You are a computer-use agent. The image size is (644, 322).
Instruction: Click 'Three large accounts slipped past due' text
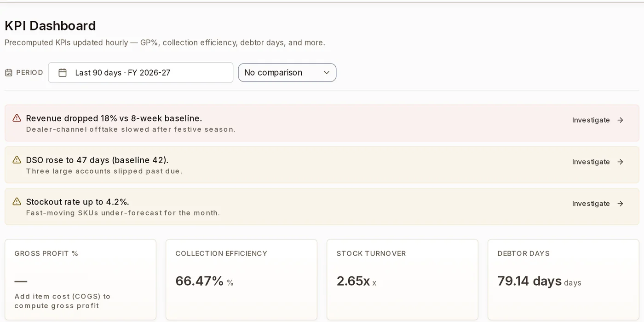click(104, 171)
